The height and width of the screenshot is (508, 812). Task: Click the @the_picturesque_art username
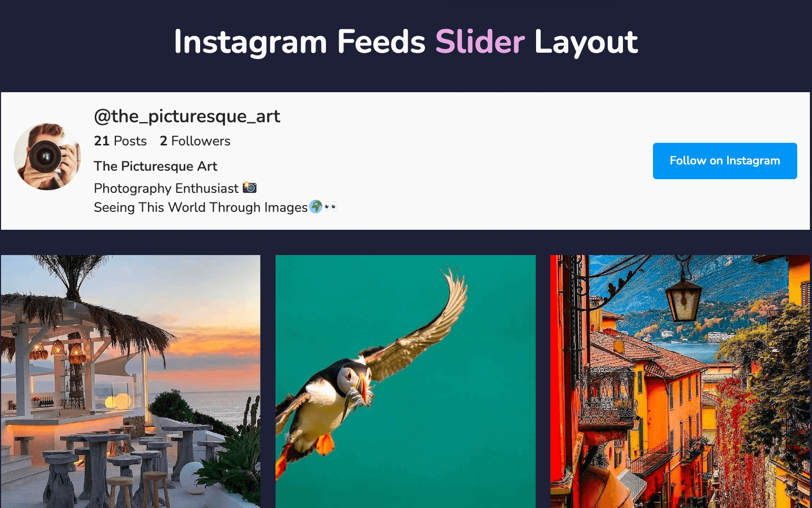click(187, 116)
